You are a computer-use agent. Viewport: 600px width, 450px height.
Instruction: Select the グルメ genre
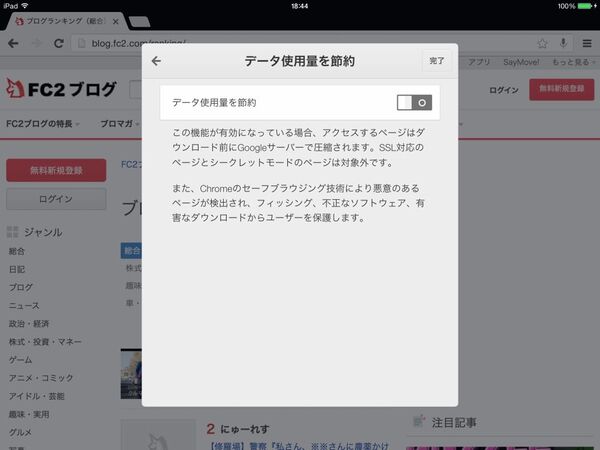click(21, 432)
